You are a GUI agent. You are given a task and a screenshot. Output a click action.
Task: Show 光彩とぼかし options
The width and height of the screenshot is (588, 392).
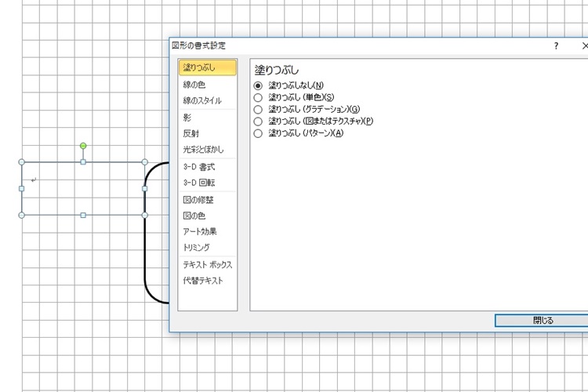tap(202, 149)
